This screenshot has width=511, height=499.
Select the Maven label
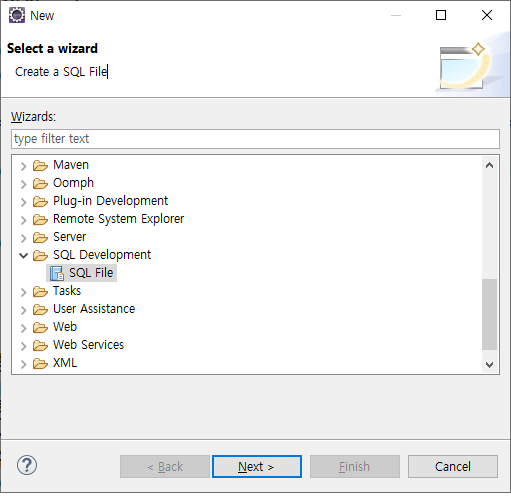pyautogui.click(x=71, y=165)
